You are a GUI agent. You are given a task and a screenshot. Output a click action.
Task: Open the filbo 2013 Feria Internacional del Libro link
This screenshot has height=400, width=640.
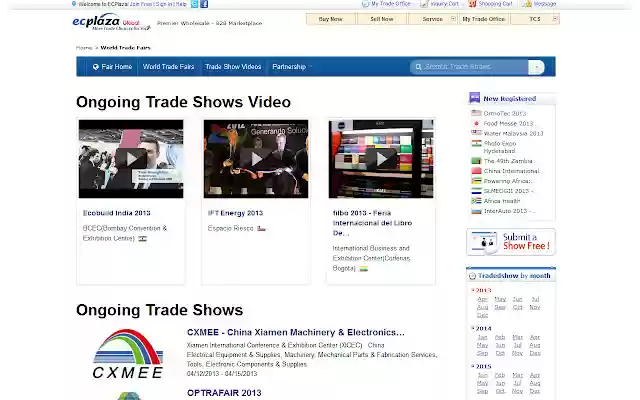pos(372,223)
